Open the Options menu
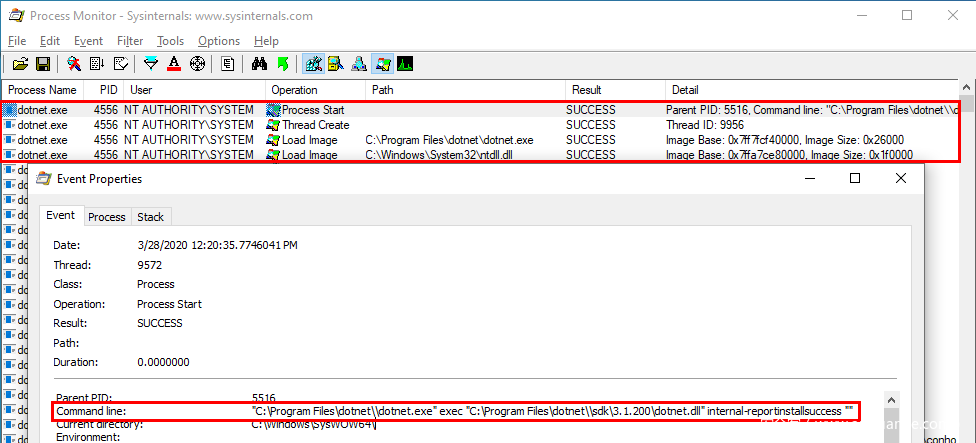The image size is (976, 443). 219,41
